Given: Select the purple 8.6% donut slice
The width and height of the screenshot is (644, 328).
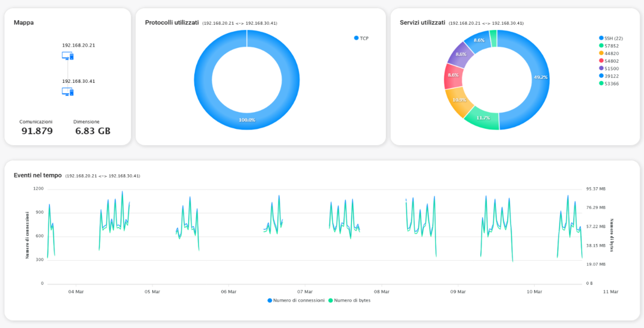Looking at the screenshot, I should coord(461,54).
